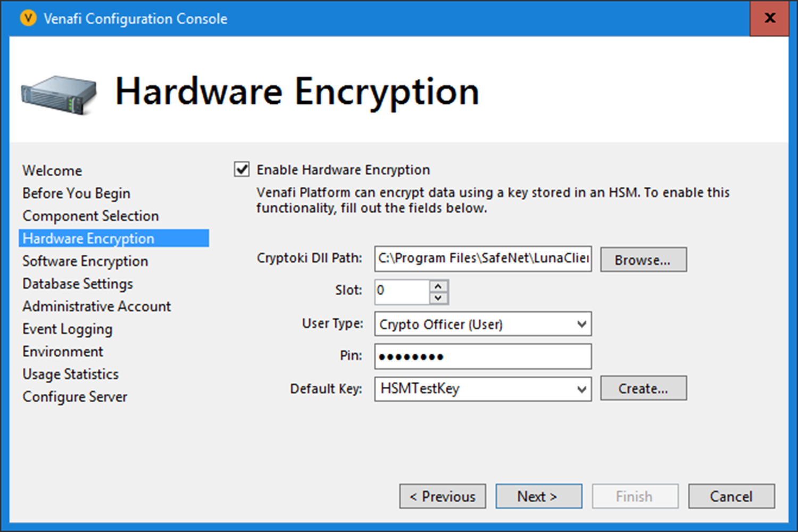Viewport: 798px width, 532px height.
Task: Open the Configure Server step
Action: point(74,396)
